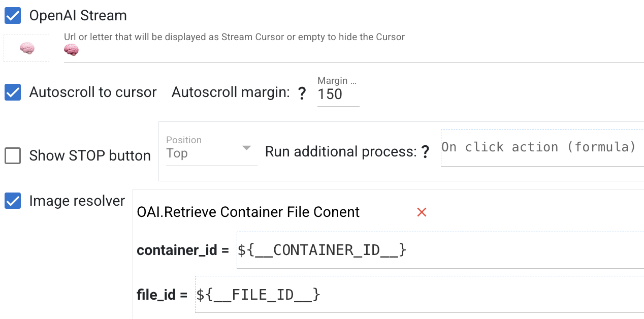Viewport: 644px width, 319px height.
Task: Open the Autoscroll margin help question mark
Action: click(x=302, y=93)
